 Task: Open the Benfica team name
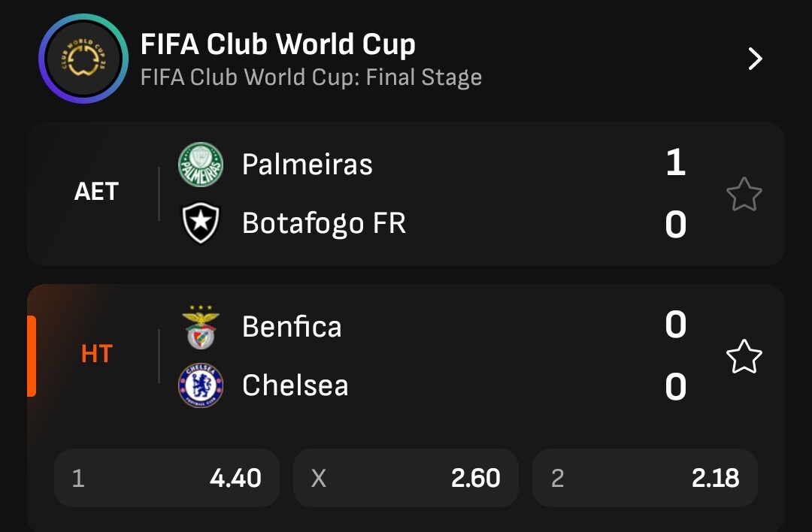click(292, 327)
